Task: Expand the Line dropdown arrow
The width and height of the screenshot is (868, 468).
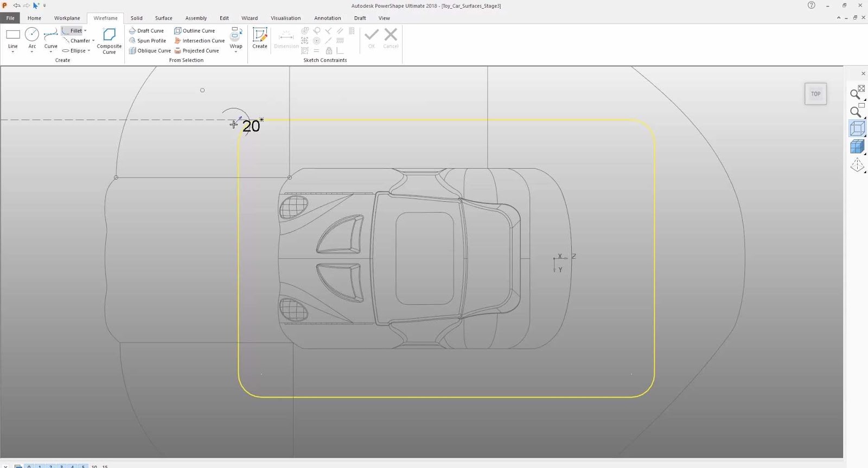Action: point(13,52)
